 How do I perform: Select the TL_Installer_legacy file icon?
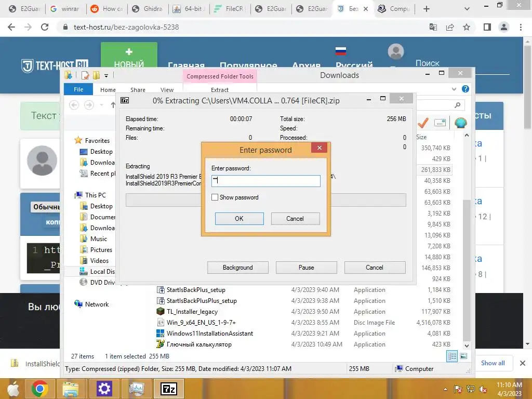click(161, 312)
